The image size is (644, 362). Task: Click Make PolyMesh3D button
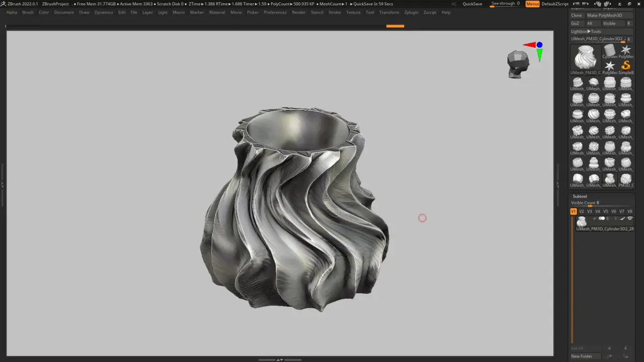[609, 16]
